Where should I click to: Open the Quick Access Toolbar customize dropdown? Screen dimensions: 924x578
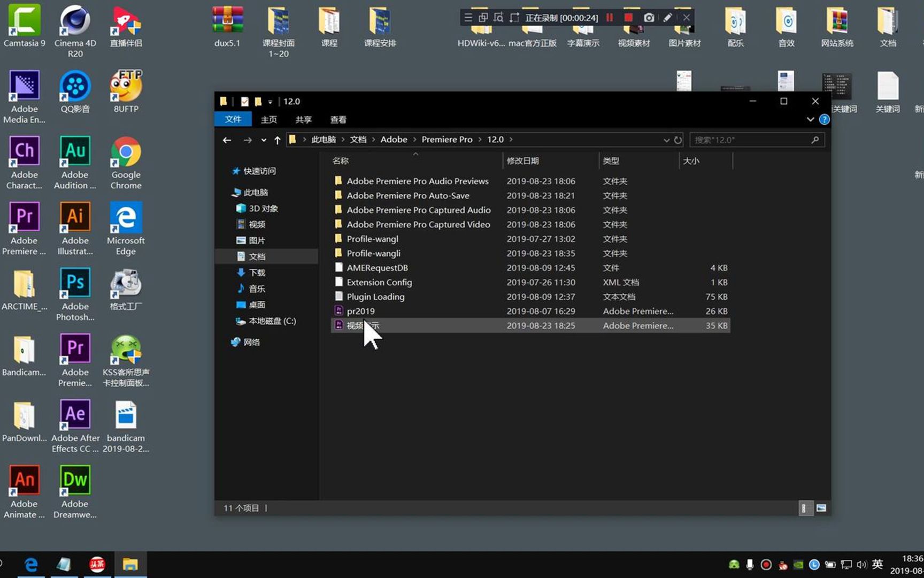click(x=270, y=101)
